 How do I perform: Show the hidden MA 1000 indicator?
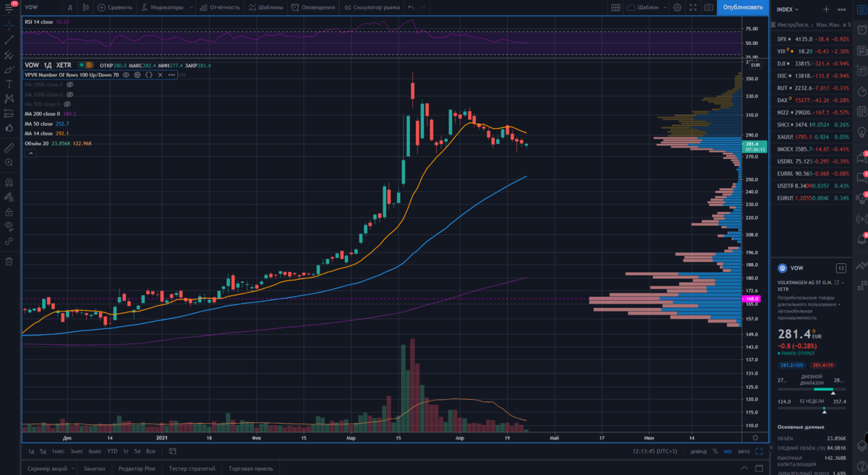point(70,95)
